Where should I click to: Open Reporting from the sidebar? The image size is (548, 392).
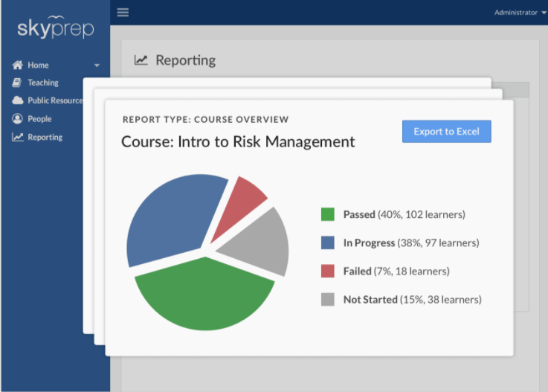coord(45,137)
